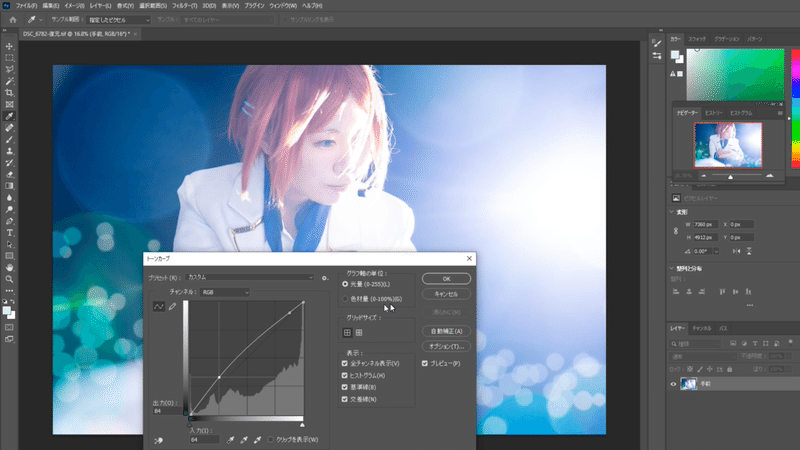
Task: Toggle 全チャンネル表示 checkbox
Action: (x=344, y=363)
